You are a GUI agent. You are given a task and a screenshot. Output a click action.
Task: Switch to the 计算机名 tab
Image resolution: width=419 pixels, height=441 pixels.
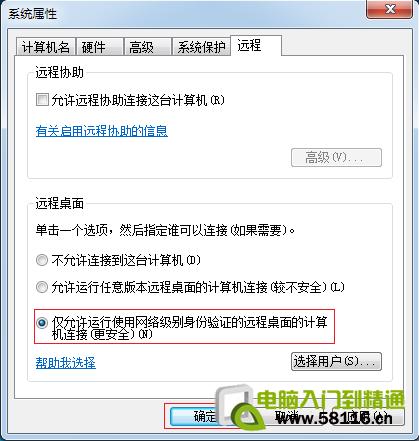pos(45,47)
